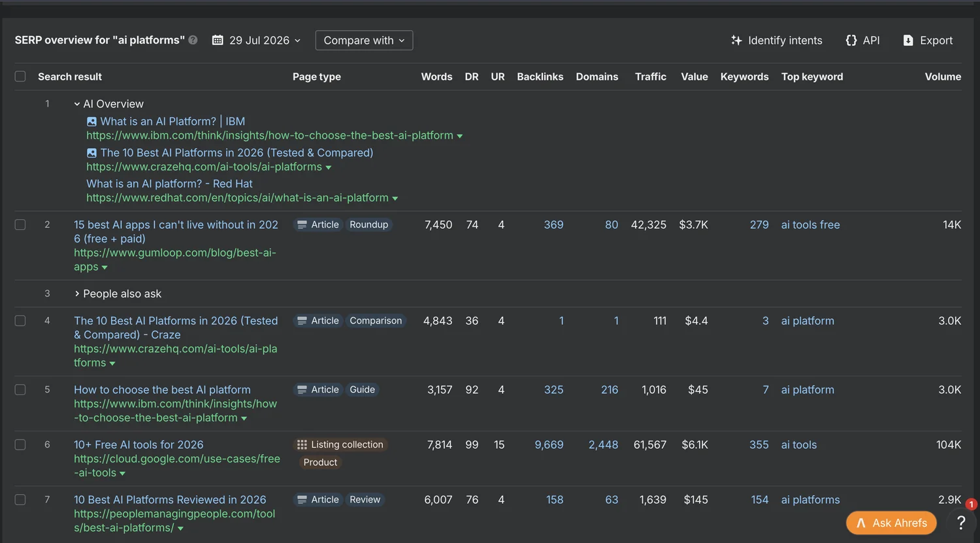Image resolution: width=980 pixels, height=543 pixels.
Task: Click the Roundup page type tag
Action: [368, 225]
